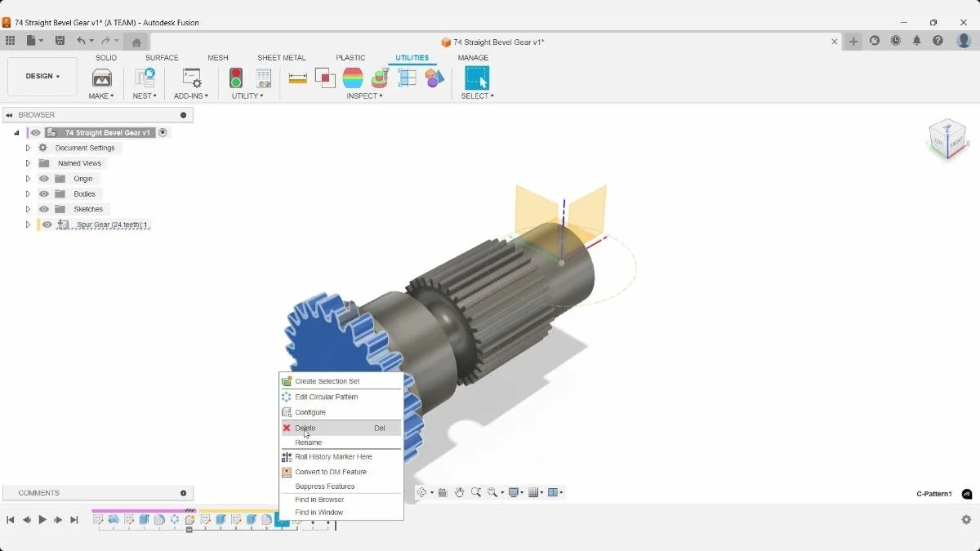Click the Change Parameters table icon

click(x=263, y=78)
